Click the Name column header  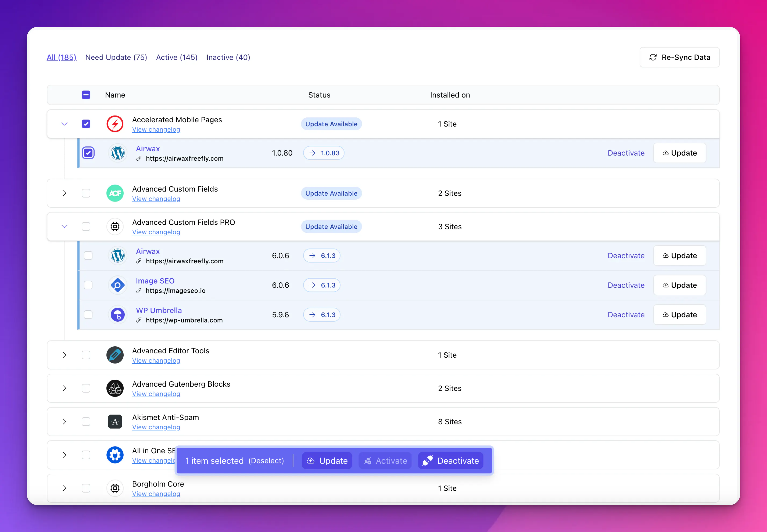point(115,95)
